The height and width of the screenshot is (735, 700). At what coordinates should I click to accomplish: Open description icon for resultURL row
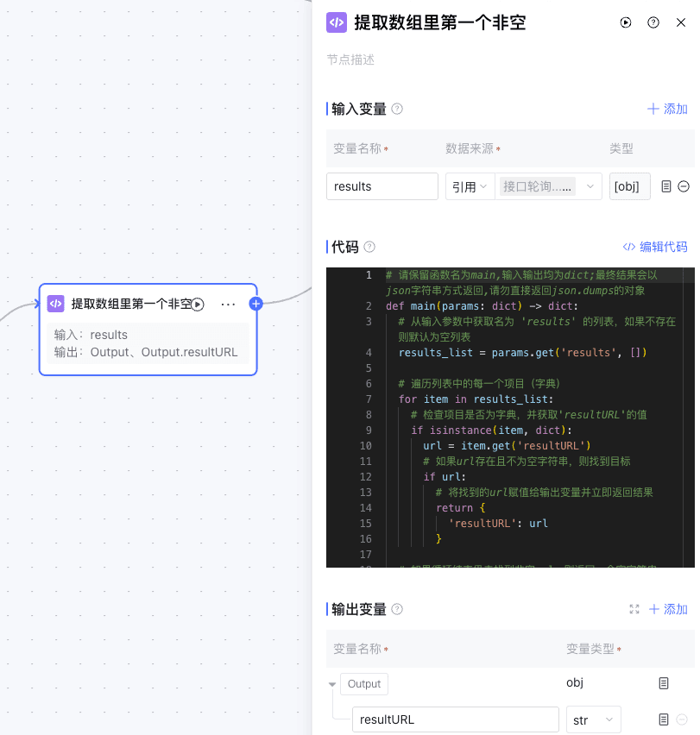click(x=664, y=719)
